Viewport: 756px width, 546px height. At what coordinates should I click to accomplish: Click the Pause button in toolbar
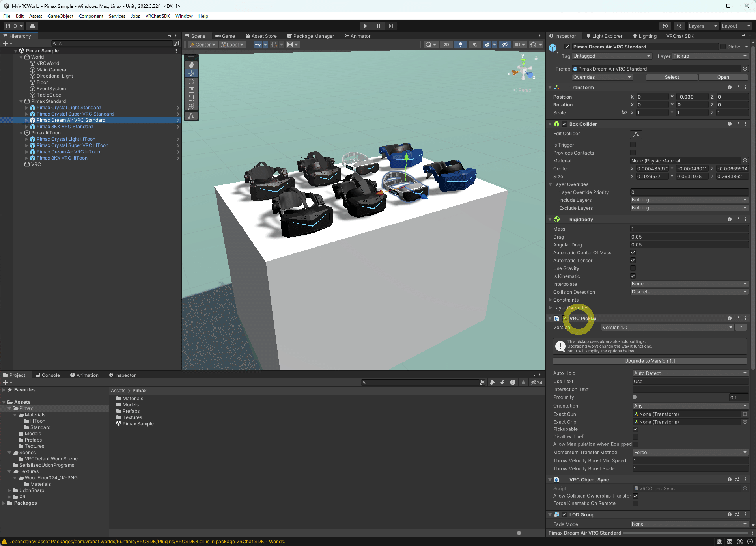tap(378, 26)
